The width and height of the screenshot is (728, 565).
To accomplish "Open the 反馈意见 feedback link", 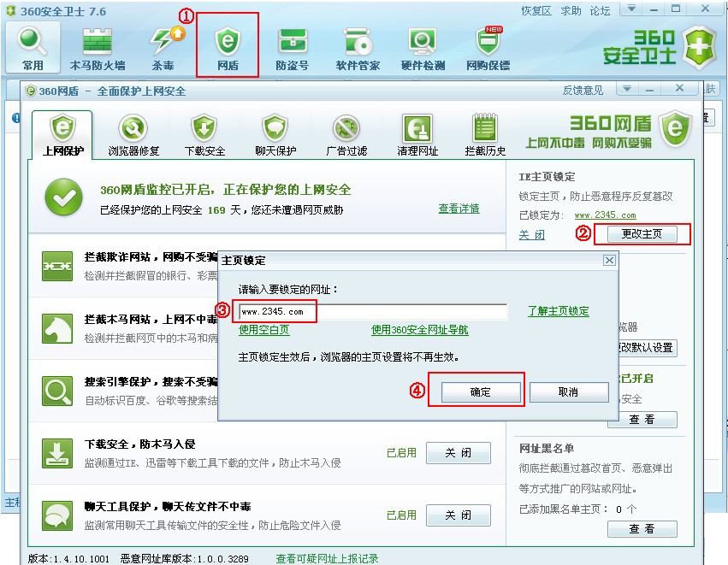I will click(583, 91).
